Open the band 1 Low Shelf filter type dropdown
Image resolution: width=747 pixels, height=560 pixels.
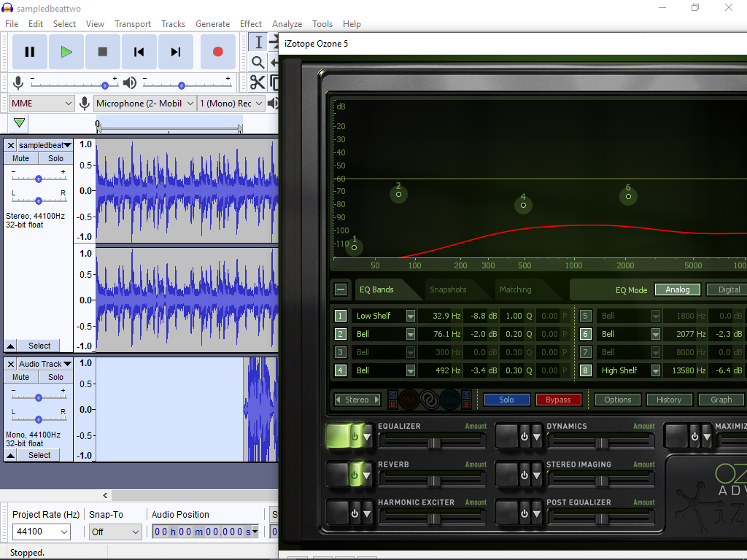[x=410, y=316]
